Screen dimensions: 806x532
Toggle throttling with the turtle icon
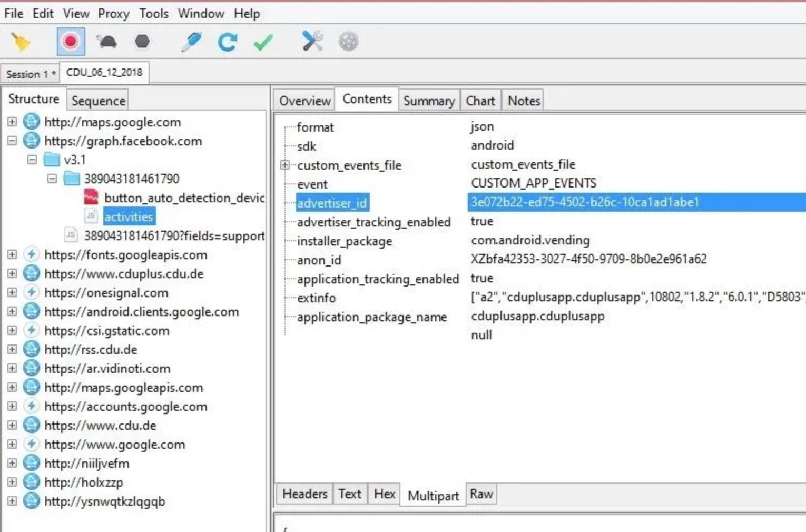pyautogui.click(x=107, y=42)
